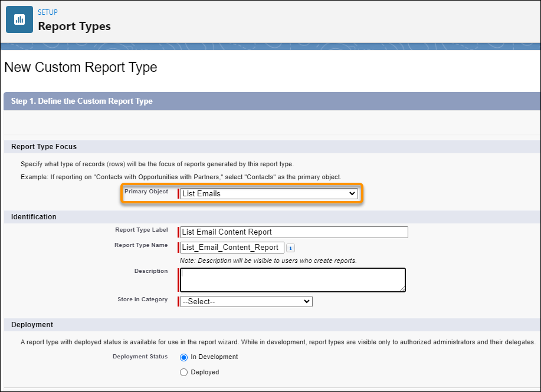Viewport: 541px width, 392px height.
Task: Click the Identification section header
Action: 34,217
